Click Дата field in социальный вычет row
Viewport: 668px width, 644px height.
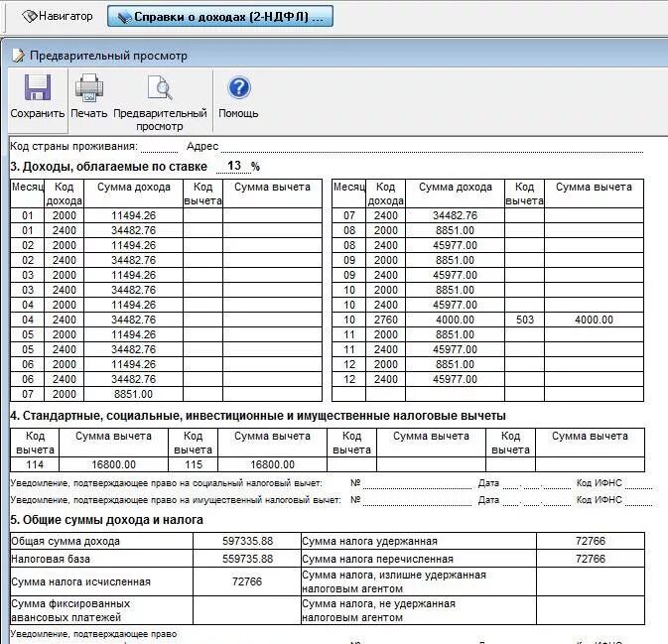click(x=537, y=484)
